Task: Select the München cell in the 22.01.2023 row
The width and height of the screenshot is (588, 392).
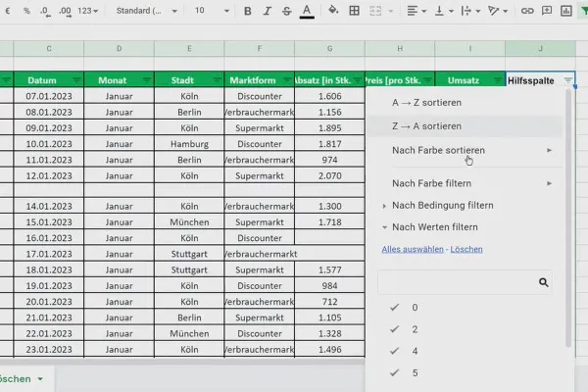Action: pos(189,333)
